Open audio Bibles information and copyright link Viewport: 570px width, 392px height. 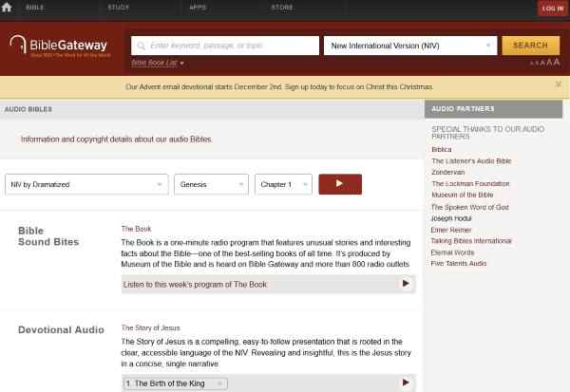[117, 140]
